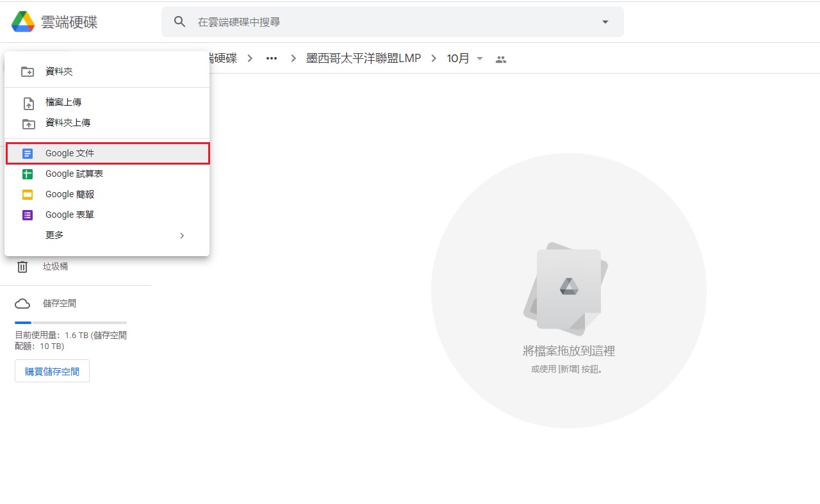Click the storage cloud icon
Image resolution: width=820 pixels, height=504 pixels.
click(22, 304)
